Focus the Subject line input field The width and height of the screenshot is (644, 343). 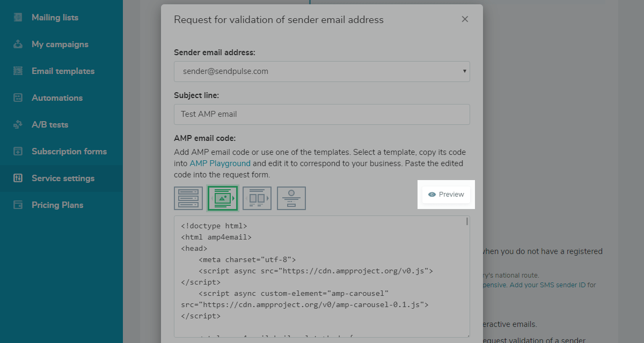[x=322, y=114]
